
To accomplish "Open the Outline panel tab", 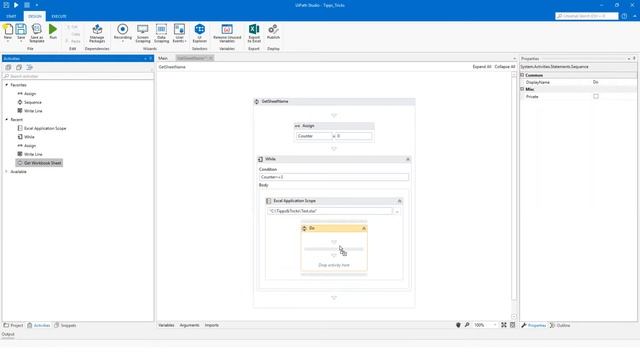I will click(x=560, y=325).
